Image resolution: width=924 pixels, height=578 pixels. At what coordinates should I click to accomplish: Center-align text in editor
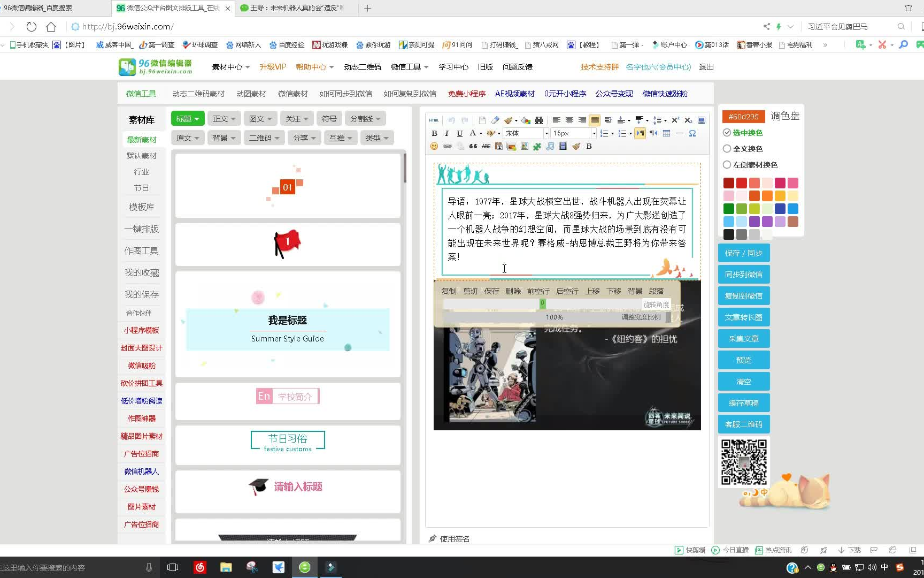[x=569, y=120]
